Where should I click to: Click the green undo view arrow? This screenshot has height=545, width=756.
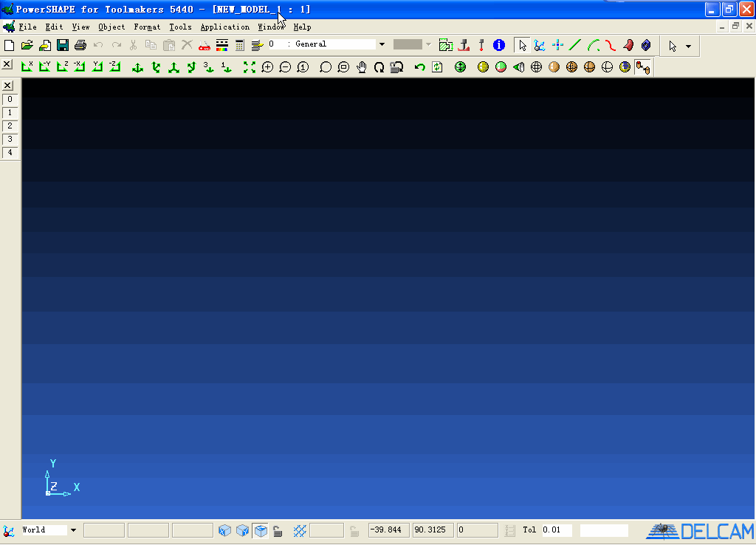coord(419,67)
